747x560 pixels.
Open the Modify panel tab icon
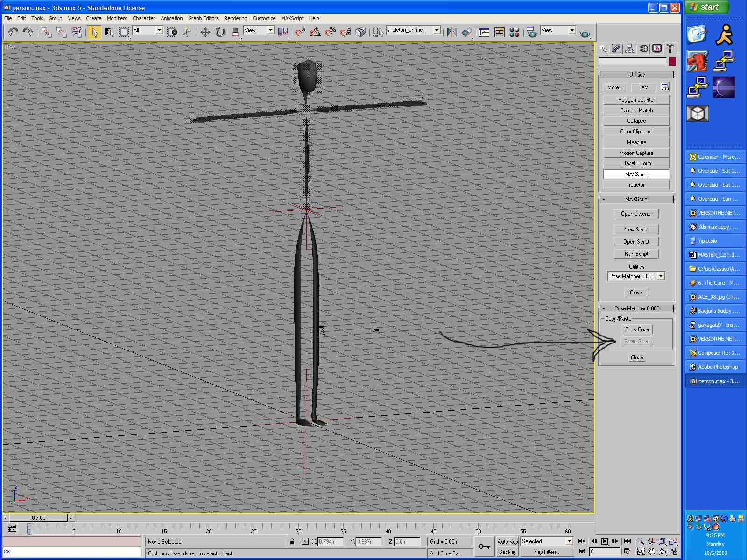[x=616, y=49]
